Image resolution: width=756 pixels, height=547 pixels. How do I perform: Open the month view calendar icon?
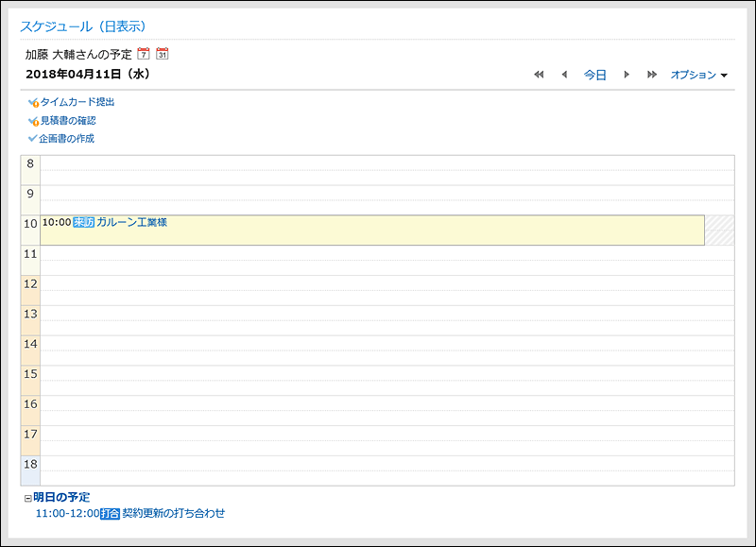(x=163, y=54)
